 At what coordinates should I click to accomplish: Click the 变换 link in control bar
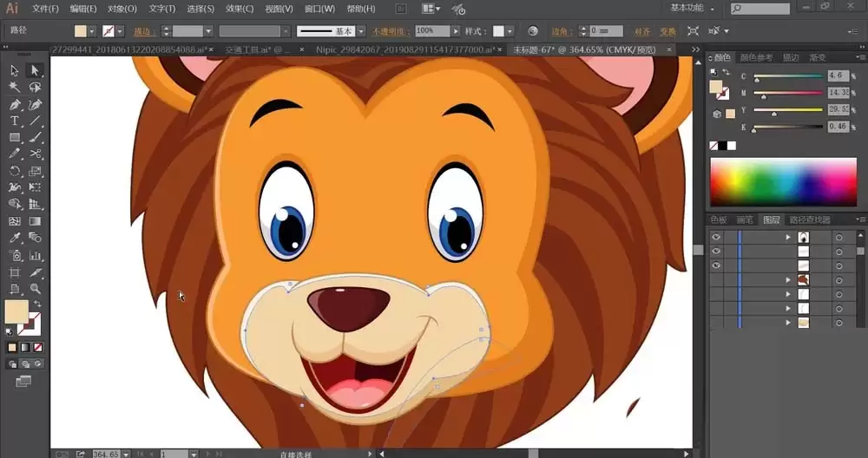tap(667, 31)
